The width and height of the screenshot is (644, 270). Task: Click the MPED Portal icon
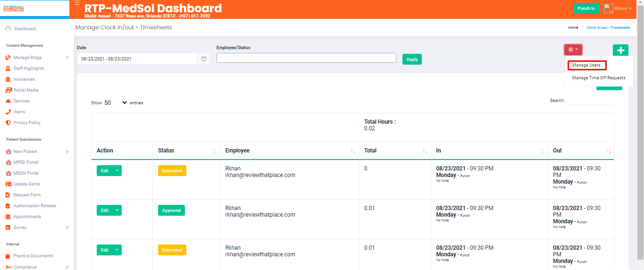coord(8,162)
